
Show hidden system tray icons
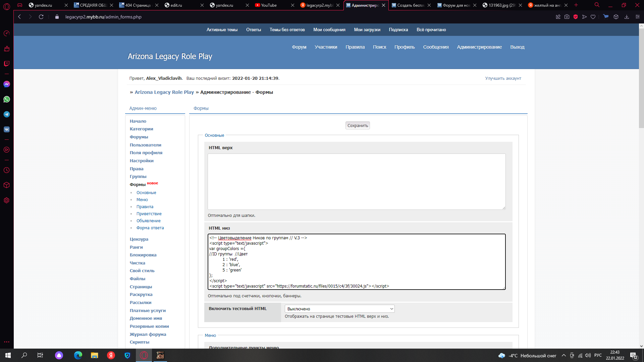click(x=564, y=355)
